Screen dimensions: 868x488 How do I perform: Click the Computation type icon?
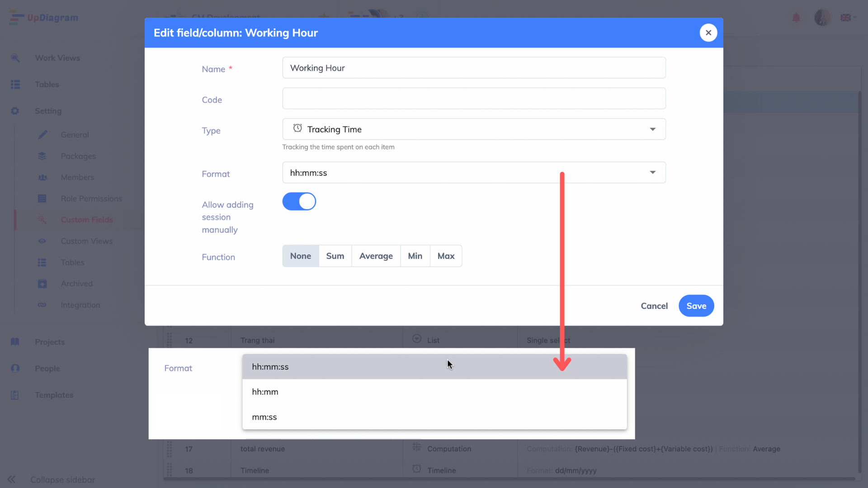tap(417, 447)
